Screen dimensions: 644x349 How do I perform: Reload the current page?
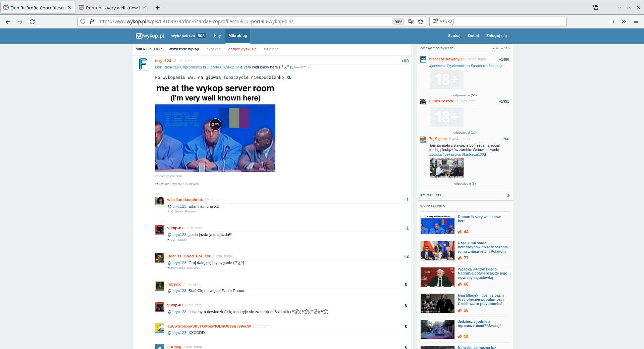[32, 21]
